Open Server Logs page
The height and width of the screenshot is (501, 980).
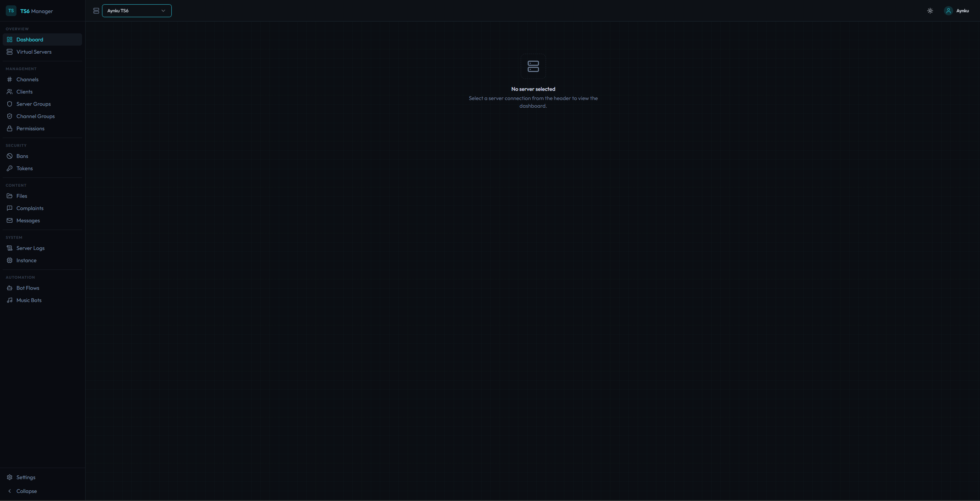point(30,248)
